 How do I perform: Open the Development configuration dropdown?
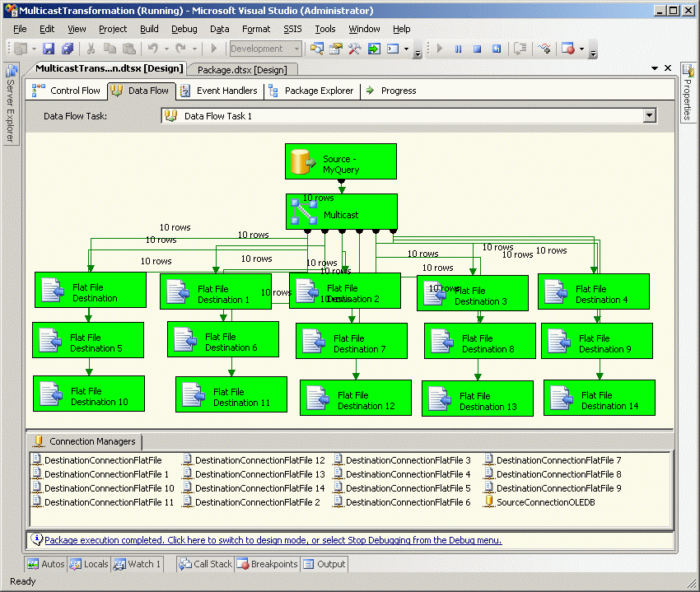(x=296, y=49)
